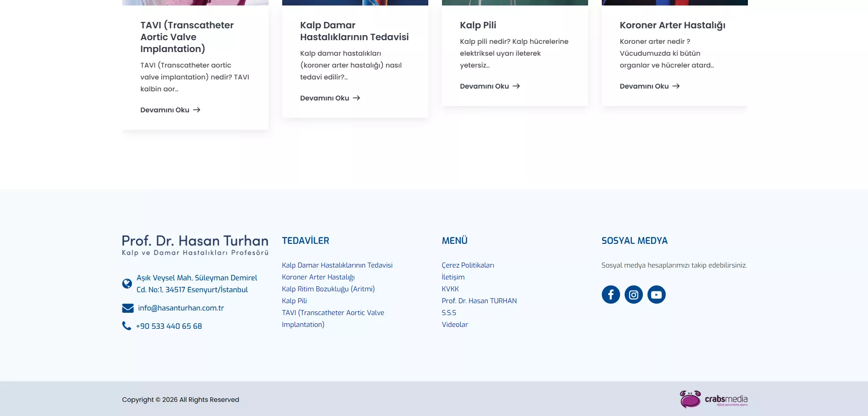Open the Kalp Damar Hastalıklarının Tedavisi card title
This screenshot has width=868, height=416.
tap(354, 31)
